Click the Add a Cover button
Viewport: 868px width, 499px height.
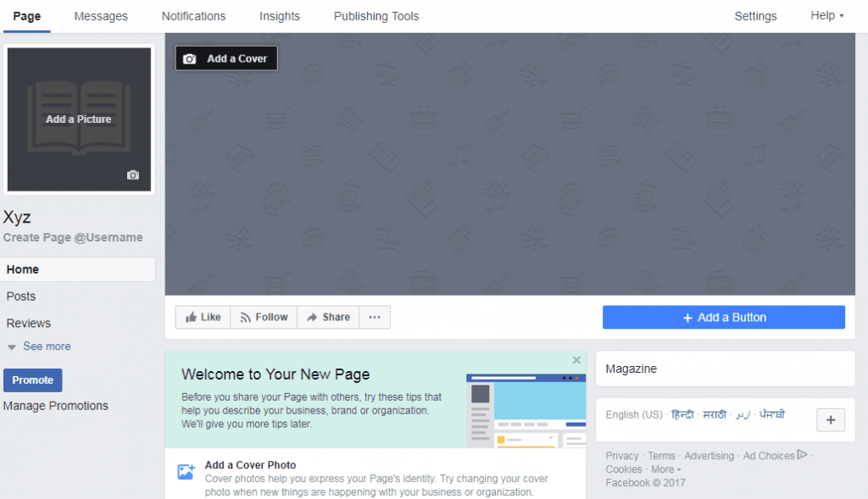click(226, 58)
